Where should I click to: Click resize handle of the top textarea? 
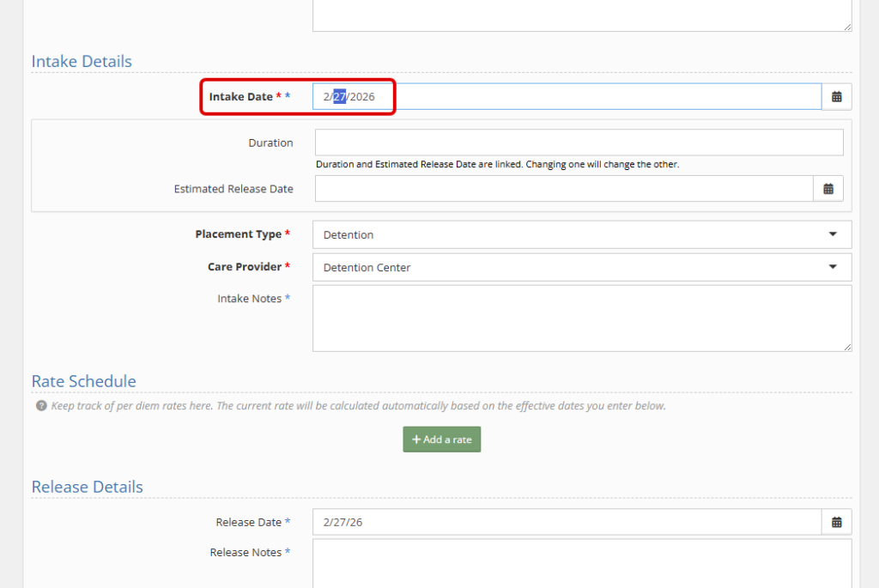[x=847, y=27]
